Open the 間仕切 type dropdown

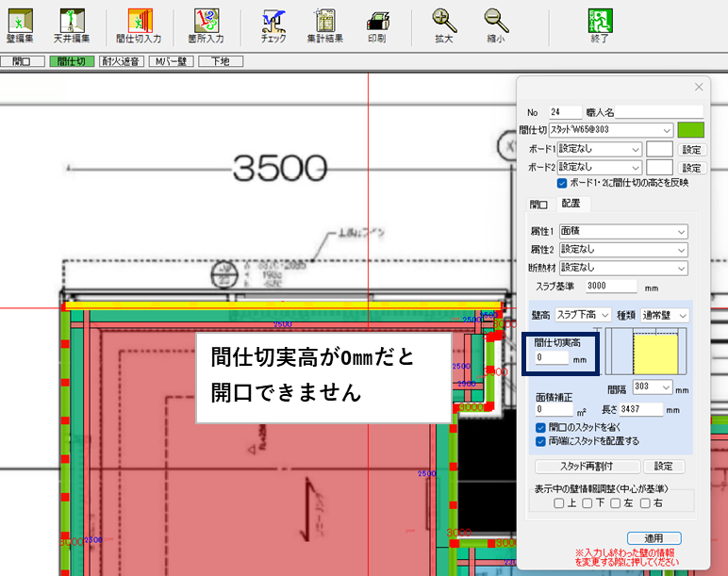click(611, 130)
